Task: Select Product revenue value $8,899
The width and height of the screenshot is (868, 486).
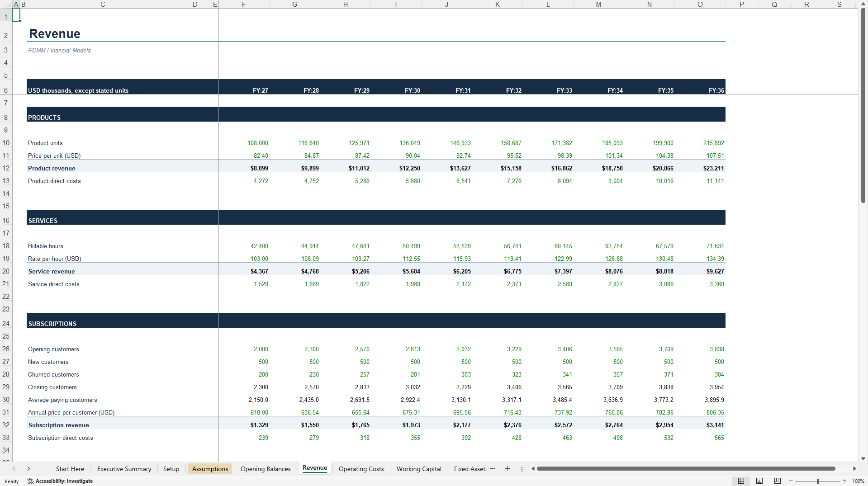Action: pos(259,168)
